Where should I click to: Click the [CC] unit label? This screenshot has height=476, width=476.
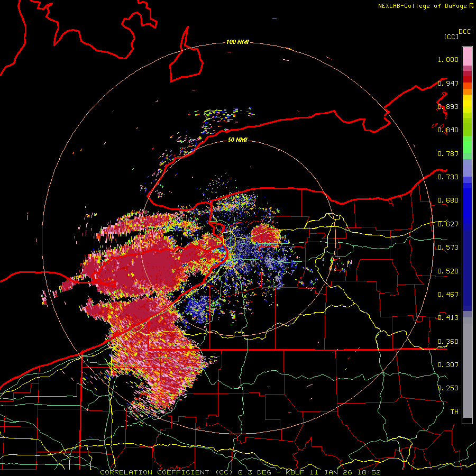[x=451, y=36]
